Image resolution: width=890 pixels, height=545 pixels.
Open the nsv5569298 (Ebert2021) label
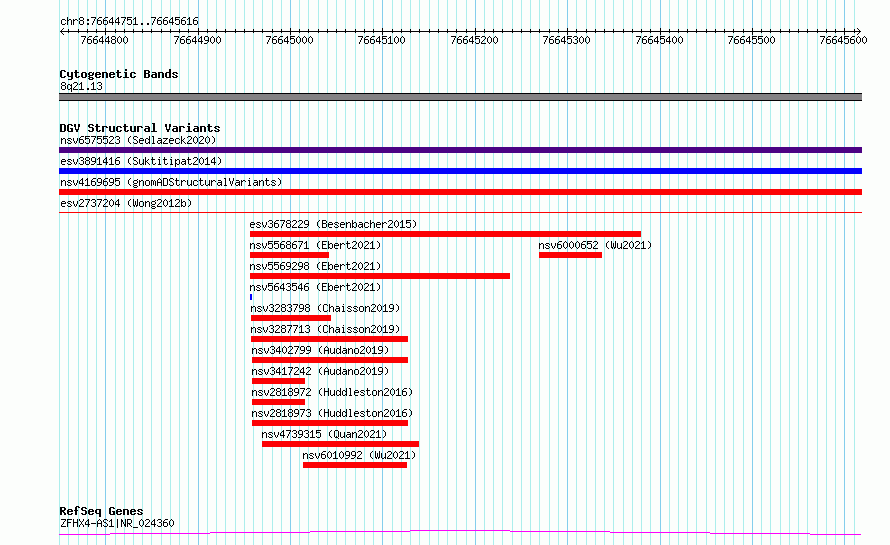coord(315,266)
